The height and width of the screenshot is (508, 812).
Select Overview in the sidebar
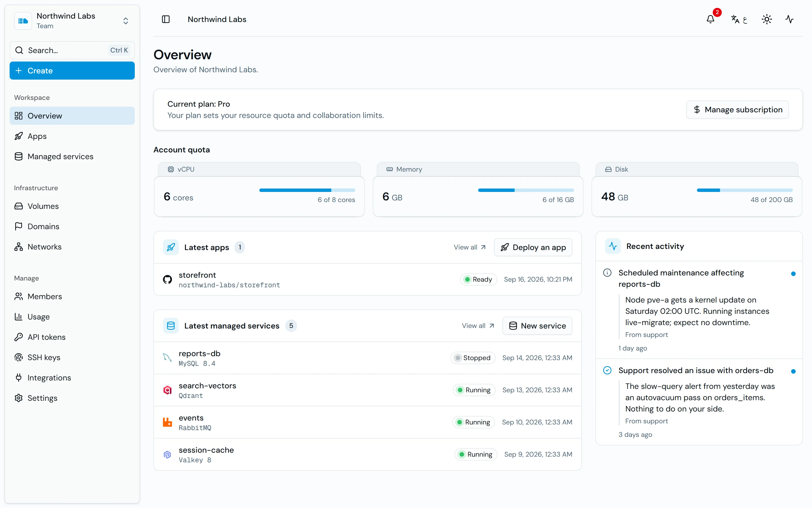coord(72,116)
